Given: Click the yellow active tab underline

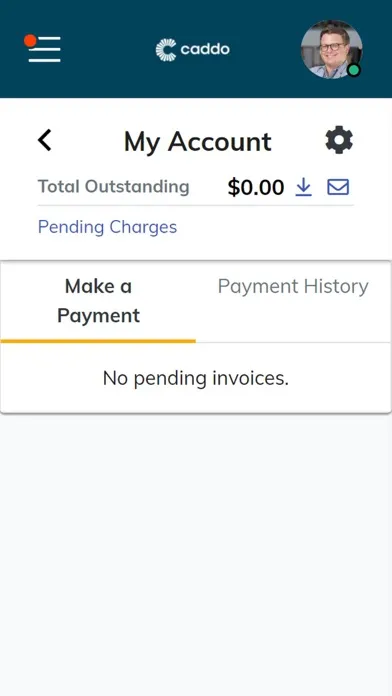Looking at the screenshot, I should tap(98, 341).
